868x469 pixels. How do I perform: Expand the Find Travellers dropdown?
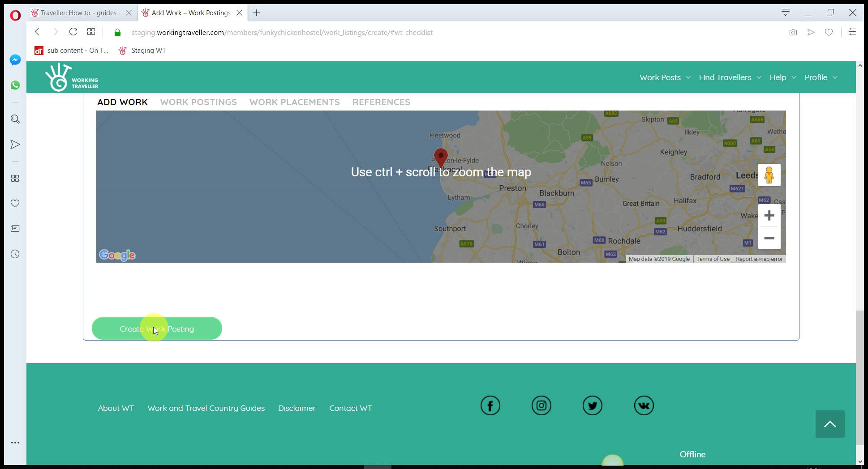tap(730, 77)
